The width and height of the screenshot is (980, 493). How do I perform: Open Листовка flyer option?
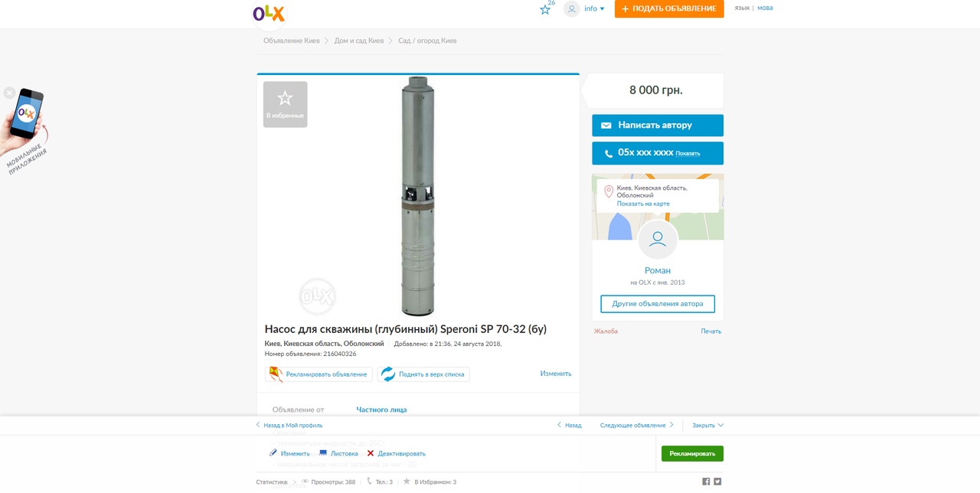coord(338,453)
